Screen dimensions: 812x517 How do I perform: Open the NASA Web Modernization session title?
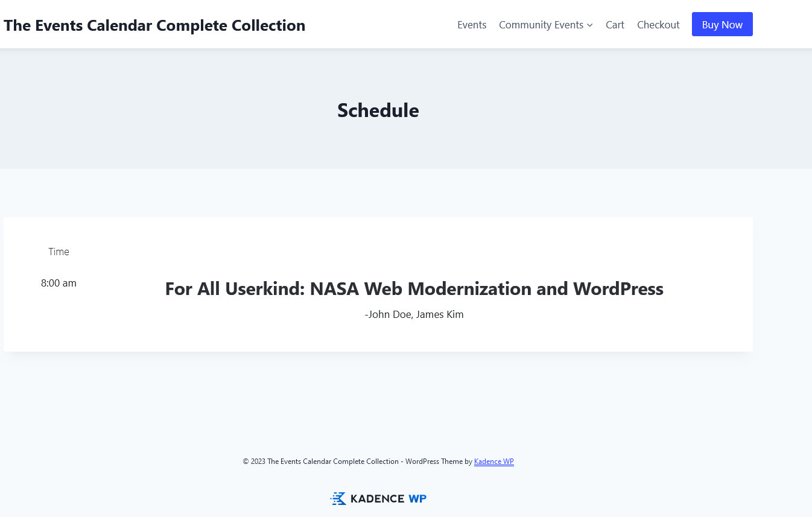(x=414, y=288)
